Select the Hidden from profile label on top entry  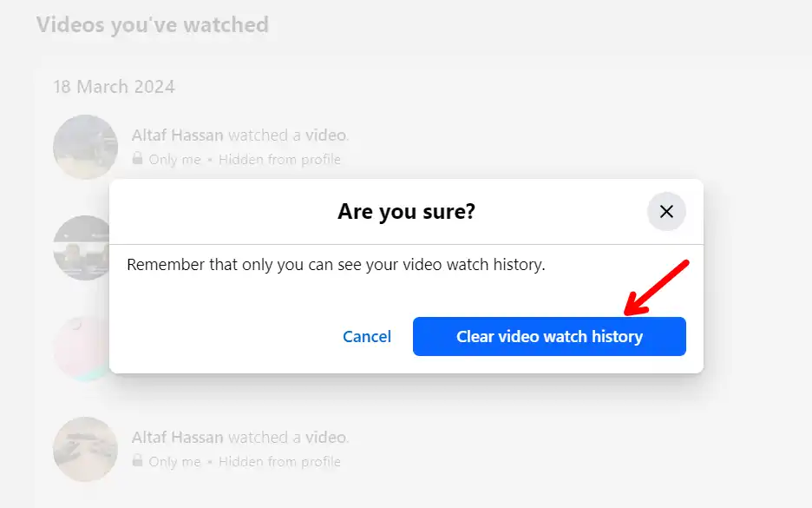(279, 160)
